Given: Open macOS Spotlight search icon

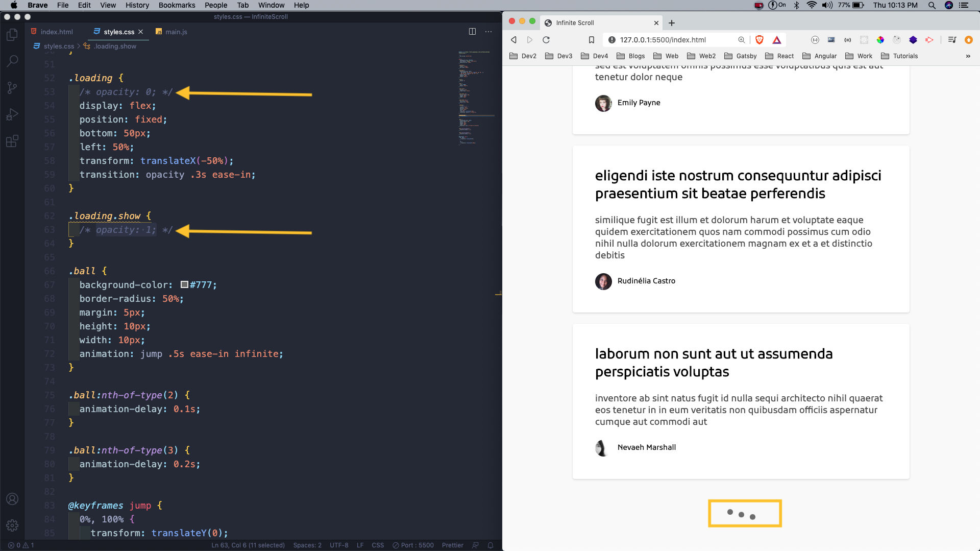Looking at the screenshot, I should pyautogui.click(x=932, y=5).
